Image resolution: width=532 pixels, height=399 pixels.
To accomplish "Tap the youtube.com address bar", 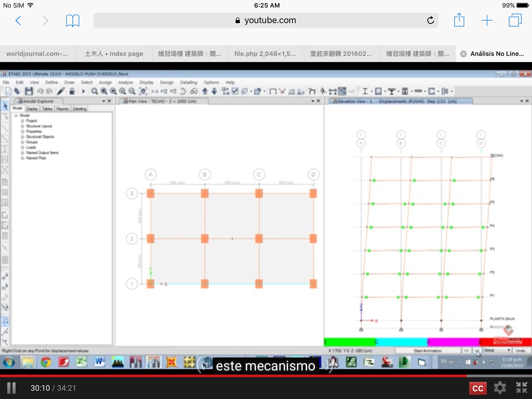I will (x=266, y=20).
